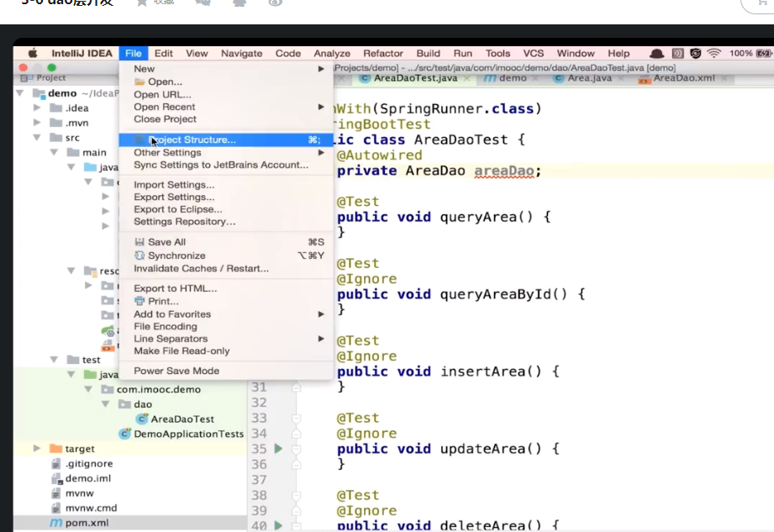774x532 pixels.
Task: Switch to AreaDaoTest.java tab
Action: pos(415,78)
